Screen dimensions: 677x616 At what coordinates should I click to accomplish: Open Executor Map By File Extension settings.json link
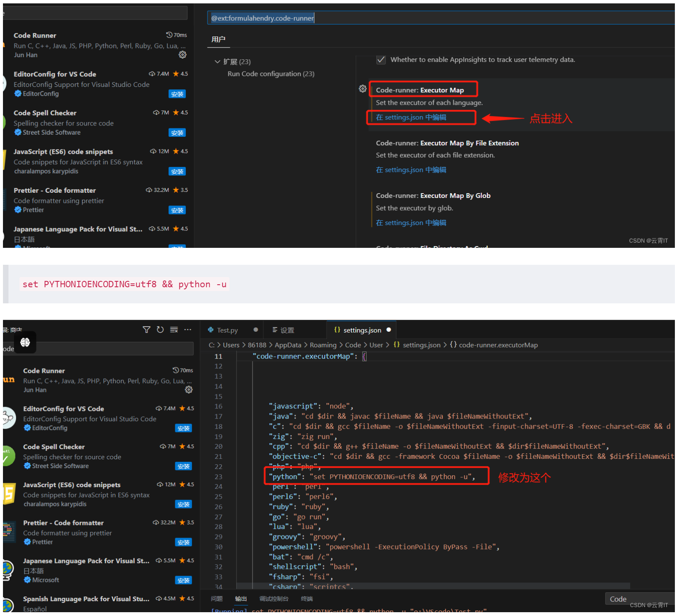411,170
